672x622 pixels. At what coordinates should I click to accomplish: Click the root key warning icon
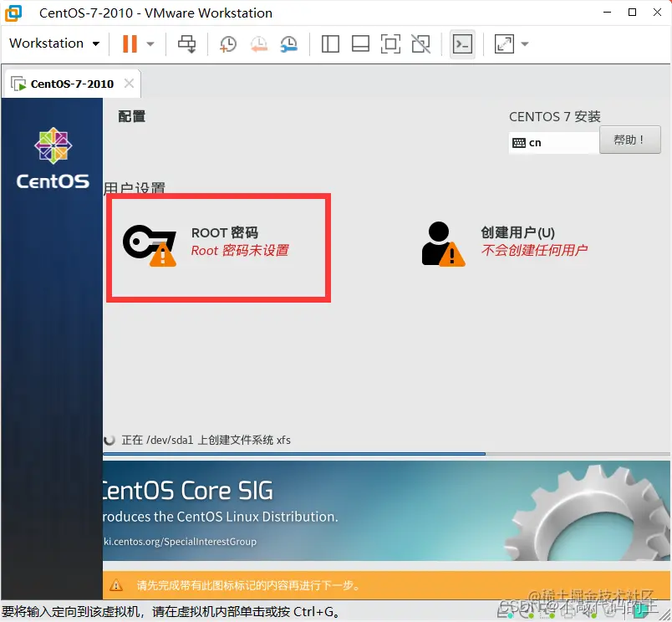point(150,246)
